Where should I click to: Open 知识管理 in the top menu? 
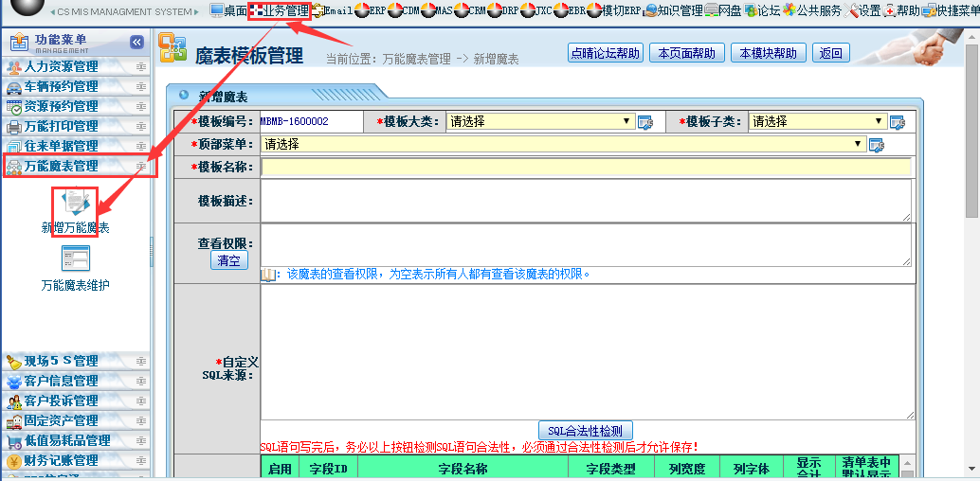click(674, 10)
